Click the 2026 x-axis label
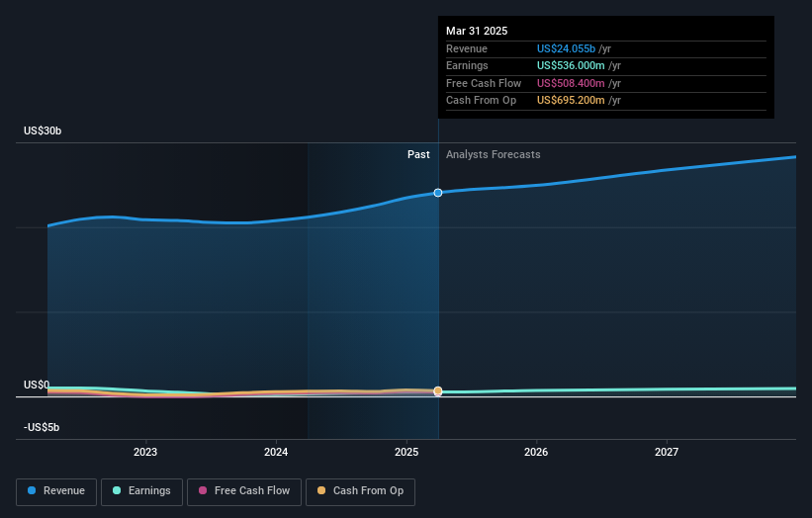812x518 pixels. [x=536, y=452]
